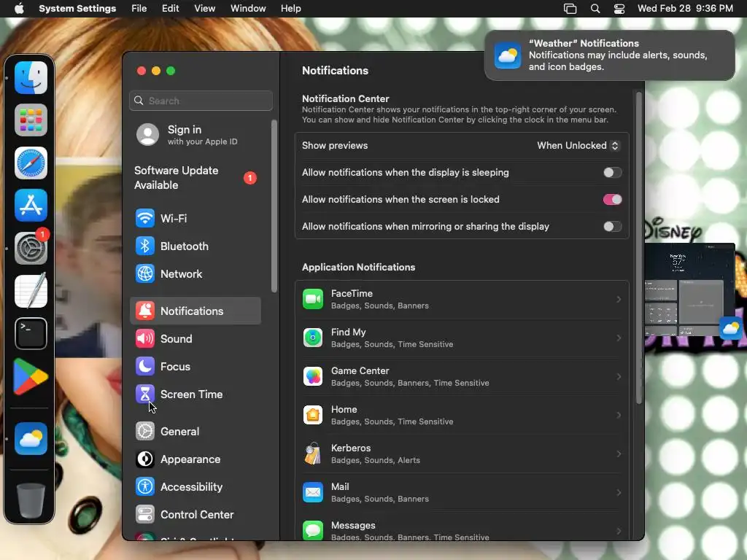The image size is (747, 560).
Task: Expand Home notification settings
Action: (462, 415)
